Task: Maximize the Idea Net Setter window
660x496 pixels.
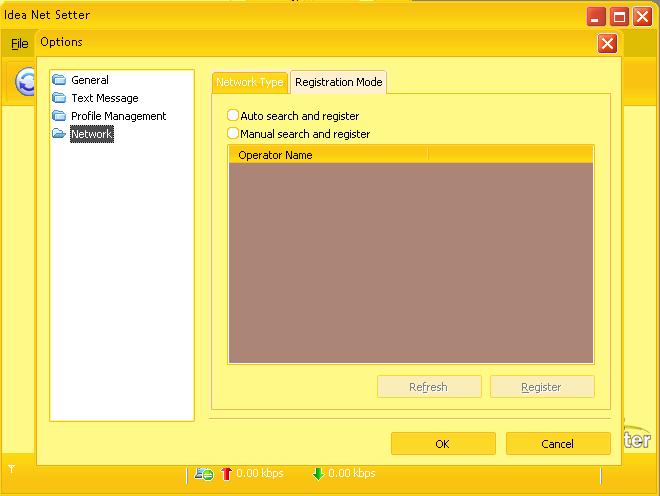Action: [619, 17]
